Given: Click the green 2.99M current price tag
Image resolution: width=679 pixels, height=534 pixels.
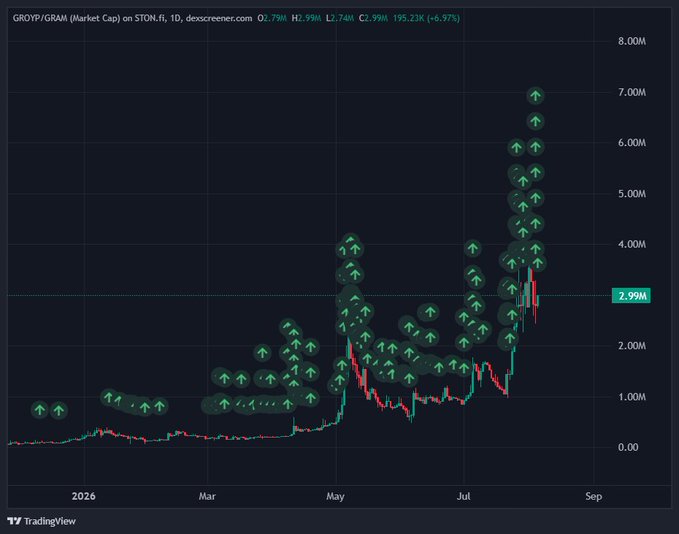Looking at the screenshot, I should click(x=631, y=296).
